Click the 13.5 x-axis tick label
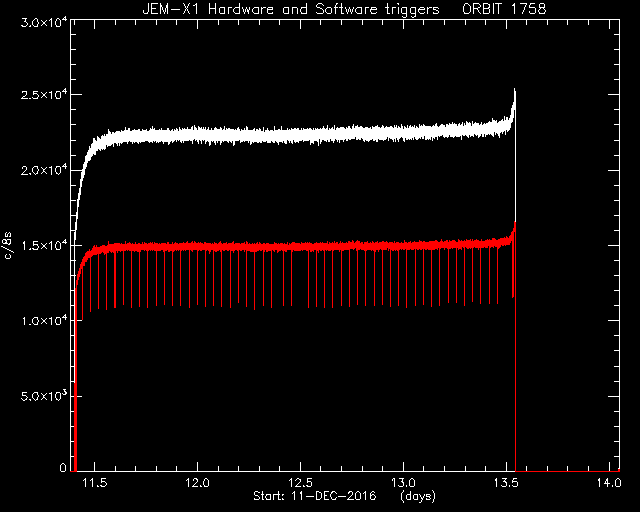Image resolution: width=640 pixels, height=512 pixels. click(x=506, y=483)
